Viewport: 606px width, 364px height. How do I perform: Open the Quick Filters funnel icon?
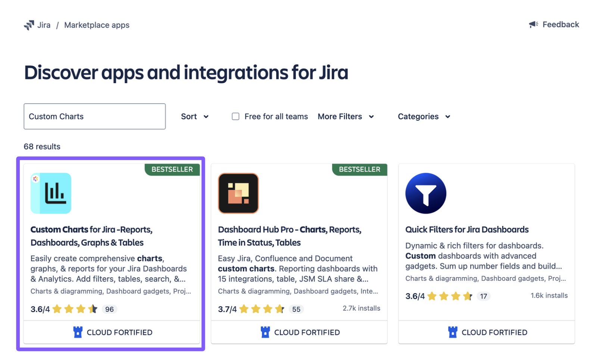[425, 193]
